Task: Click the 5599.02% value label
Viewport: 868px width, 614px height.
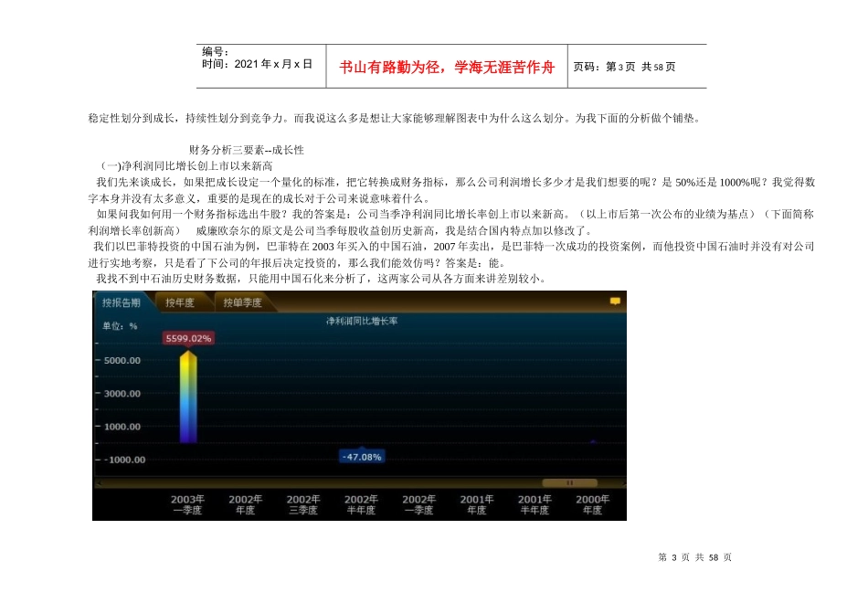Action: tap(188, 338)
